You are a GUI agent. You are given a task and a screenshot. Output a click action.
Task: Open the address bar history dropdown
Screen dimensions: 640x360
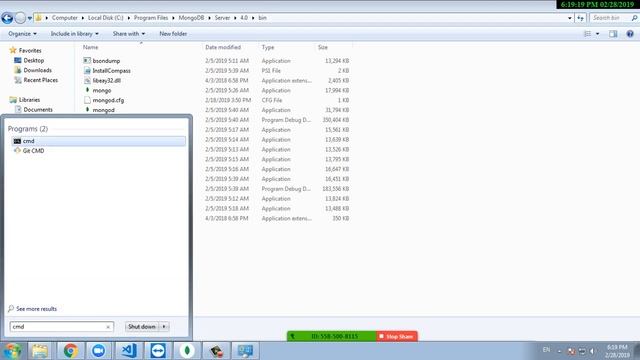[570, 18]
